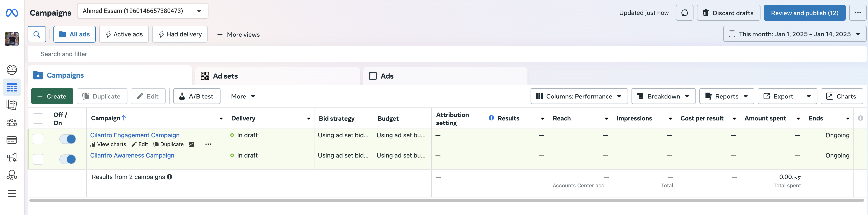Viewport: 868px width, 215px height.
Task: Open more options dots for Cilantro Engagement
Action: point(208,144)
